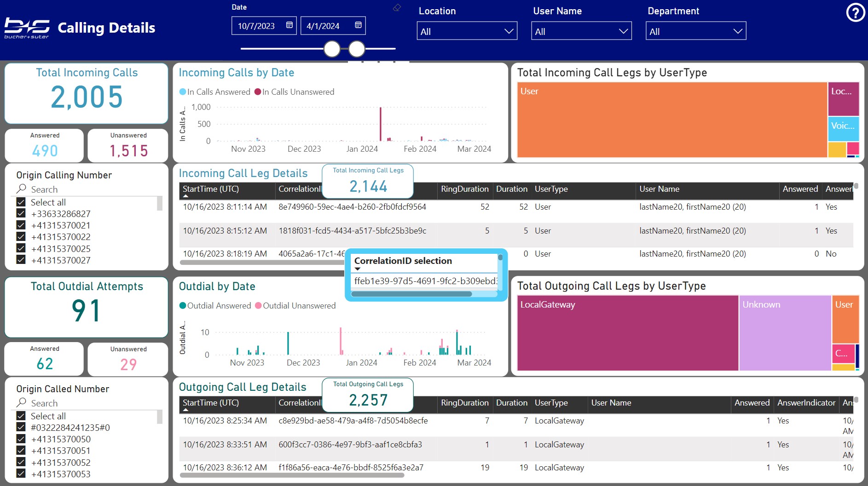Image resolution: width=868 pixels, height=486 pixels.
Task: Click the Origin Calling Number search magnifier icon
Action: (x=21, y=189)
